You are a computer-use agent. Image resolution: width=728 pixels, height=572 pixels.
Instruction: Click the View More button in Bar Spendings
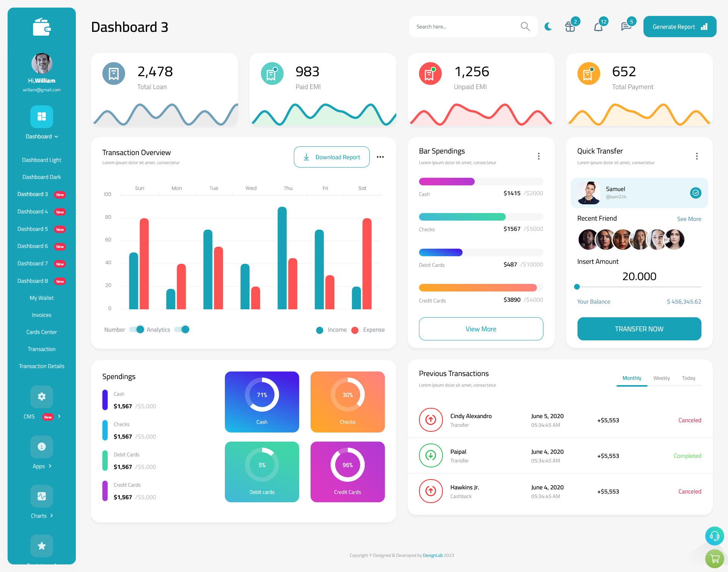480,328
